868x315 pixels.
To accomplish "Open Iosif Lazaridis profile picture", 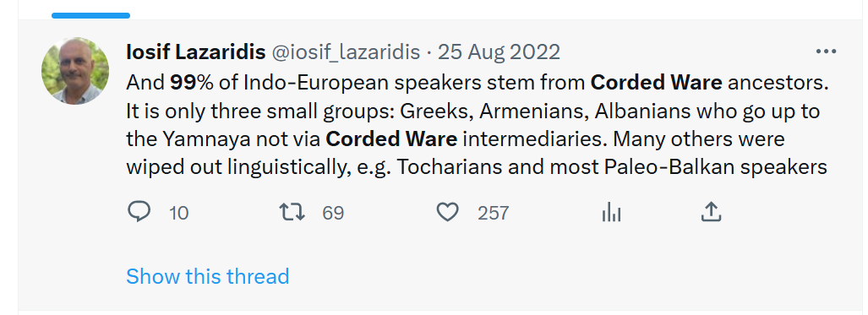I will tap(75, 71).
